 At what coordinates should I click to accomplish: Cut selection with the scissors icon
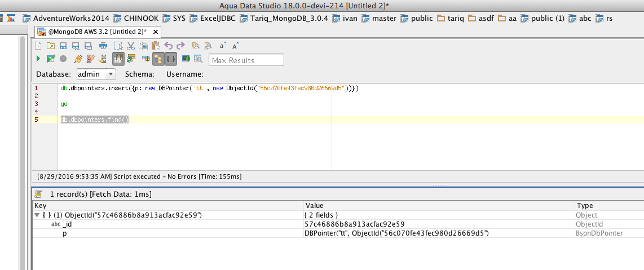[x=131, y=46]
